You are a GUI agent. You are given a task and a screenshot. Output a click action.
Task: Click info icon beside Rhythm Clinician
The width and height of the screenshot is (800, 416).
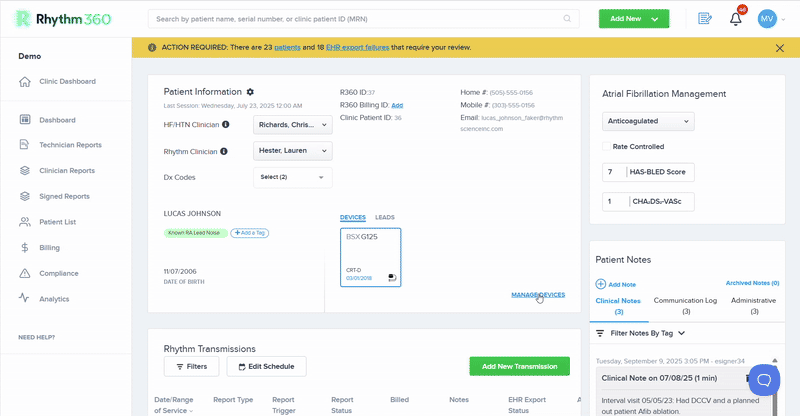point(223,151)
